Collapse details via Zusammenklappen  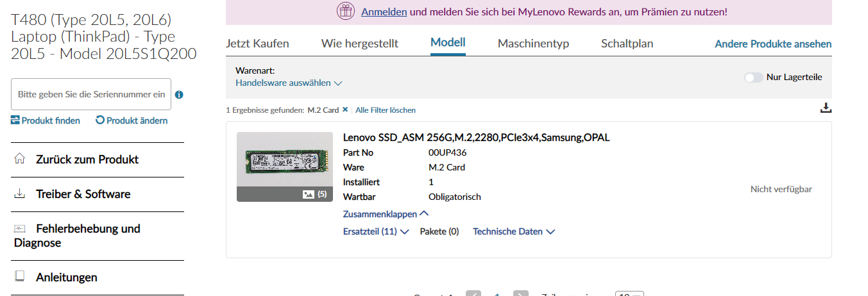386,215
